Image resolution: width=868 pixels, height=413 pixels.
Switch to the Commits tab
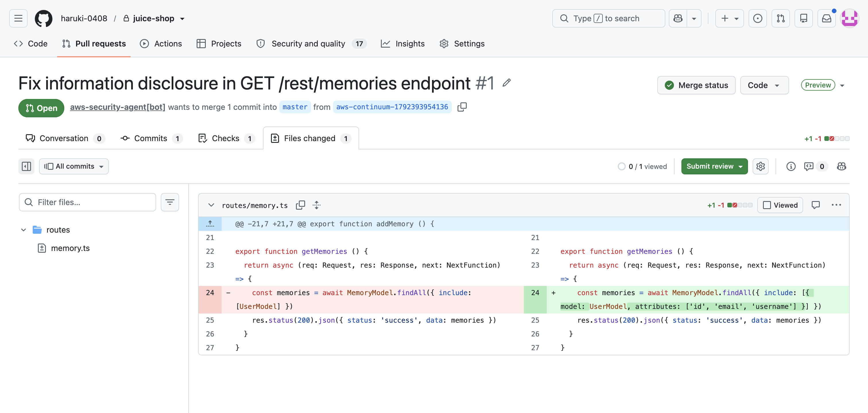pyautogui.click(x=151, y=138)
